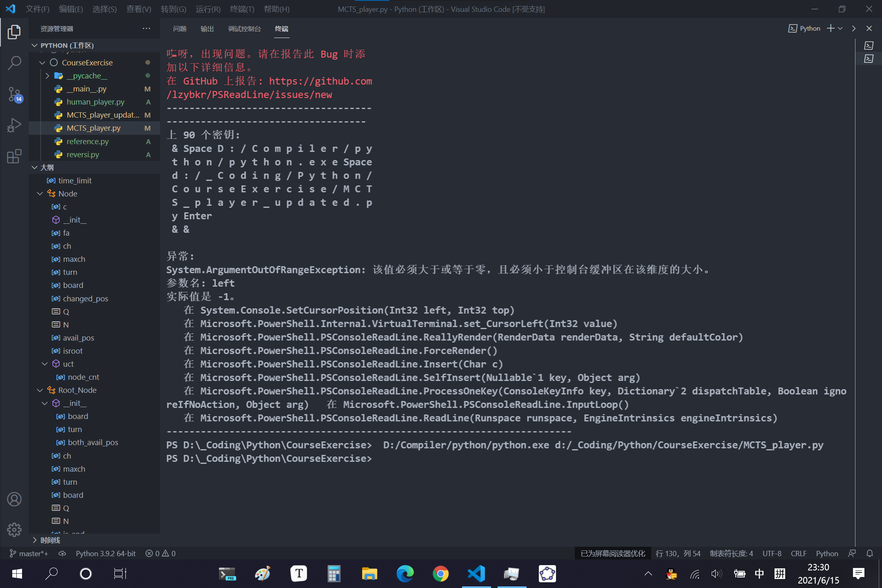882x588 pixels.
Task: Switch to the 问题 panel tab
Action: [x=180, y=29]
